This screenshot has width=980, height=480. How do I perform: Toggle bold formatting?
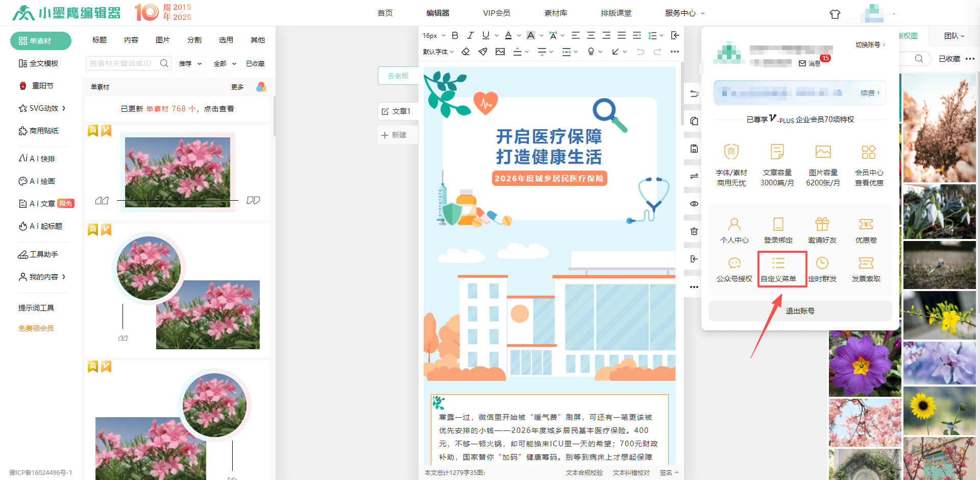point(455,35)
